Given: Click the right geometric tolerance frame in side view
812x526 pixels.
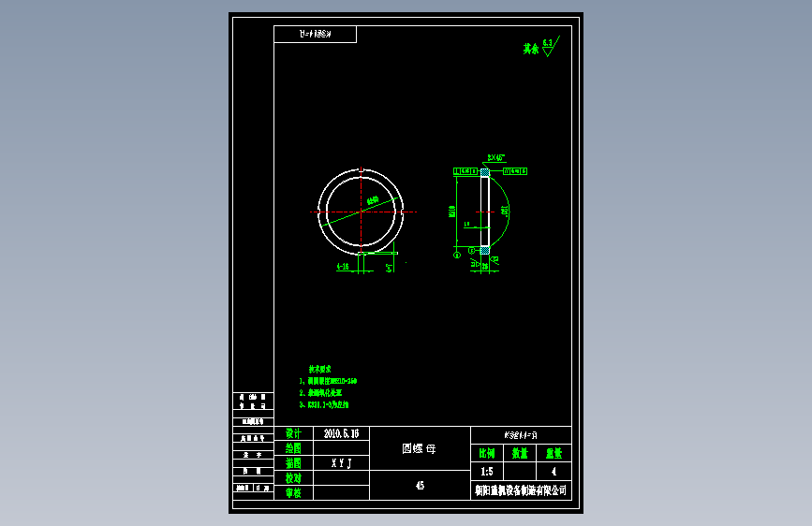Looking at the screenshot, I should coord(515,171).
